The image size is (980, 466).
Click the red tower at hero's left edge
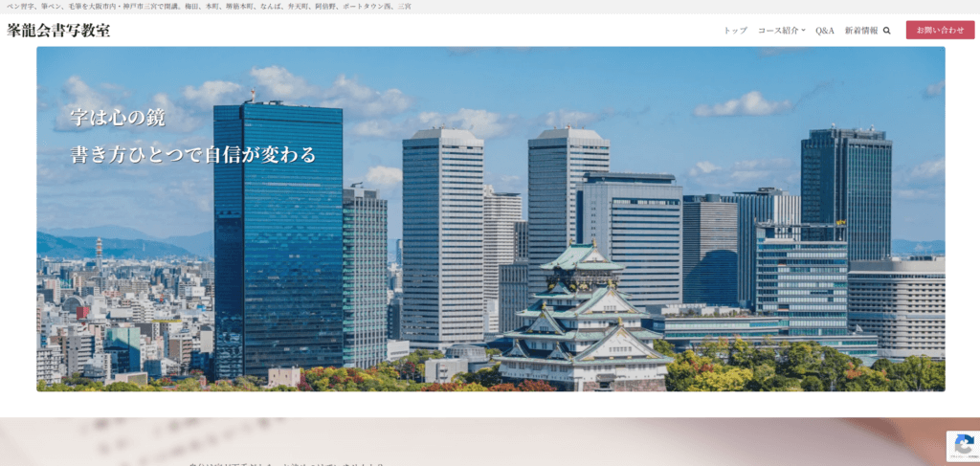click(98, 253)
